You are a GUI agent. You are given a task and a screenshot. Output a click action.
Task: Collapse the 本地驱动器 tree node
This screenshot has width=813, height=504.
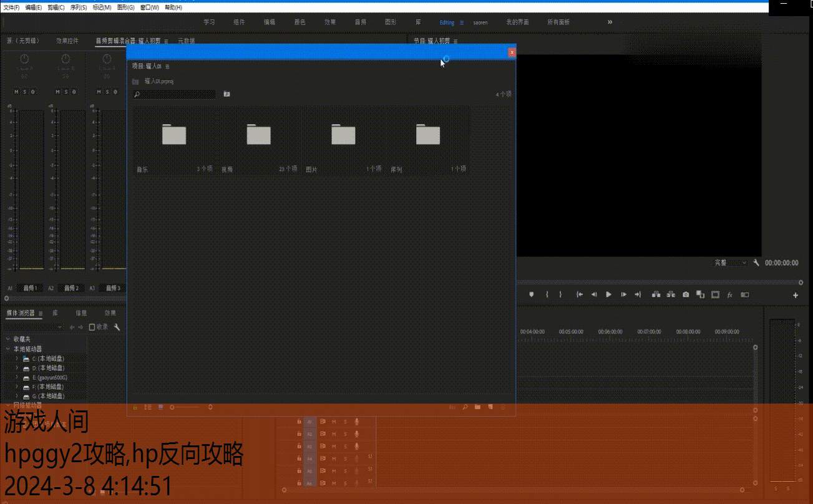point(7,349)
